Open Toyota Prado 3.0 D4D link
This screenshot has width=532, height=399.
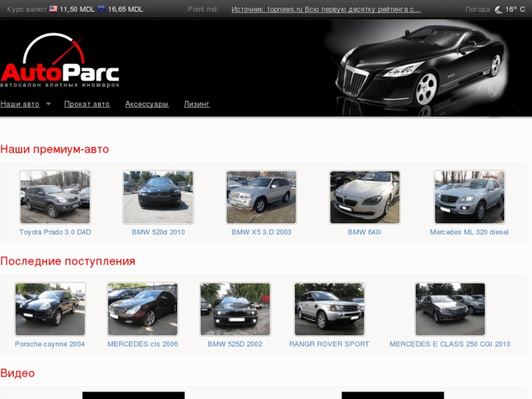click(55, 232)
